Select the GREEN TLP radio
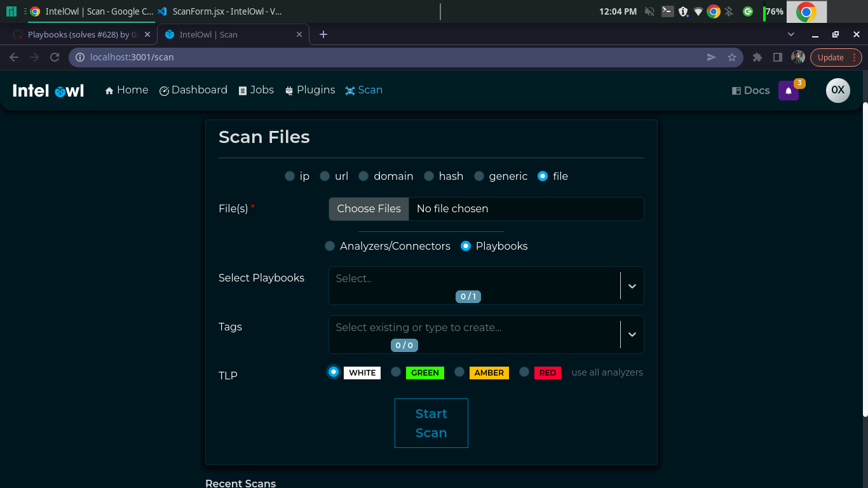868x488 pixels. (396, 372)
